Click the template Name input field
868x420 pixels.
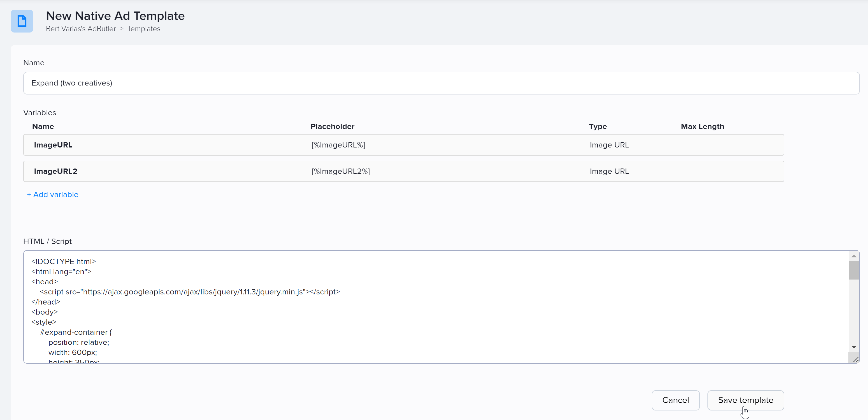click(441, 83)
